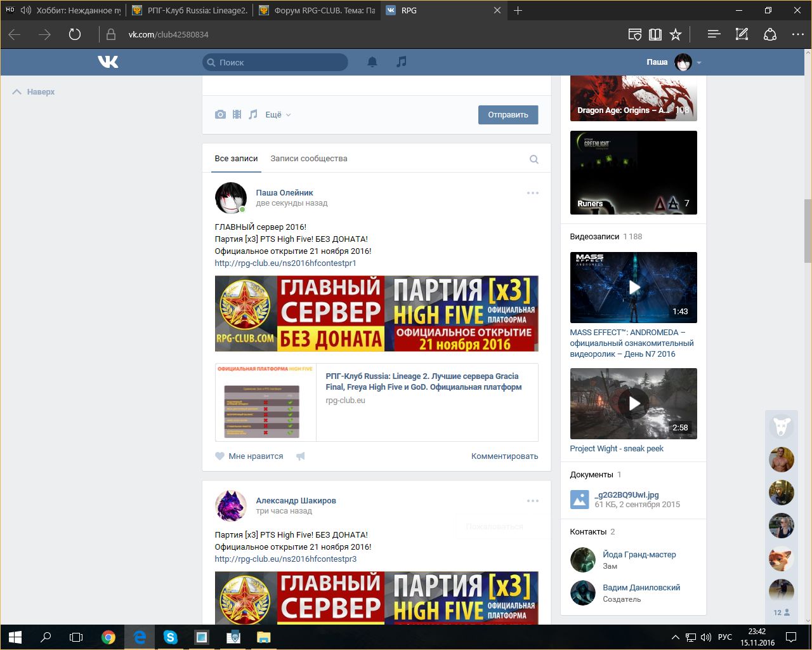Share Паша Олейник's post via megaphone icon
This screenshot has height=650, width=812.
[x=301, y=456]
